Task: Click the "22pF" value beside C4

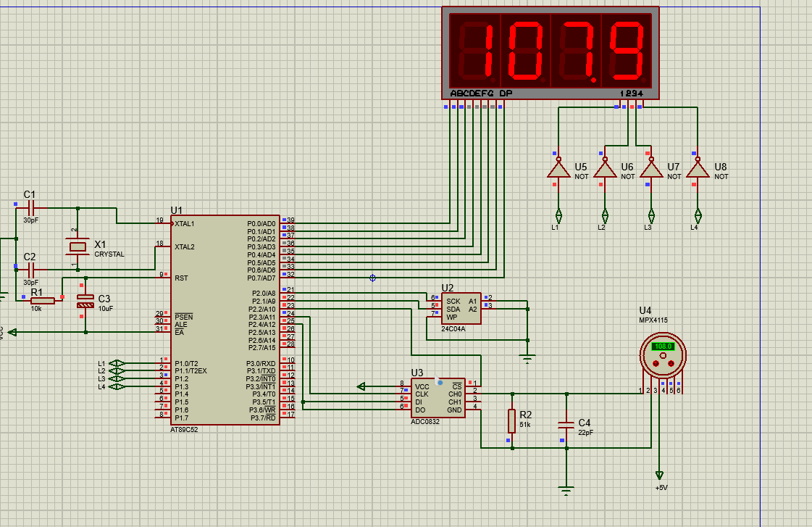Action: click(x=586, y=433)
